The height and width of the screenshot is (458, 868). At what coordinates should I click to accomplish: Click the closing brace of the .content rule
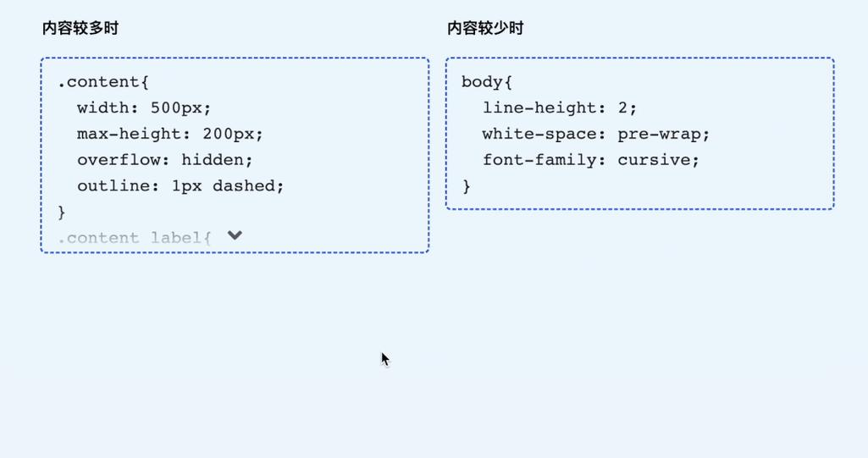coord(62,212)
